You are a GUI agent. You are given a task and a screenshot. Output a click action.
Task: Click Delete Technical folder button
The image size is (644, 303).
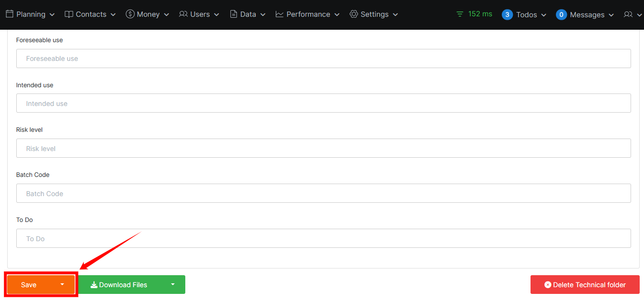click(585, 285)
